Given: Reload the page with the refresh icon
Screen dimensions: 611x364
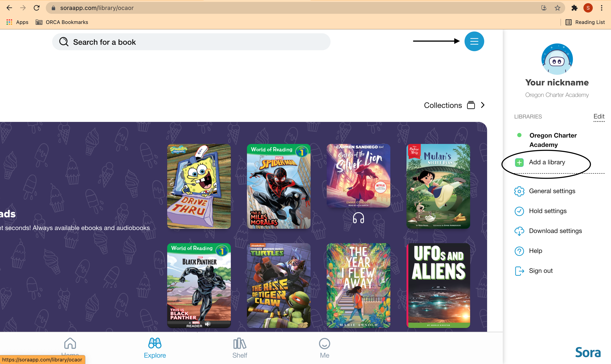Looking at the screenshot, I should click(x=36, y=8).
